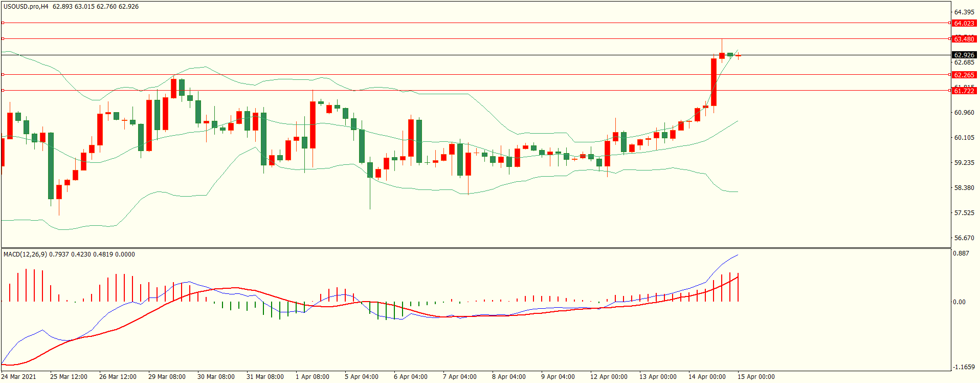The image size is (980, 383).
Task: Click the current price label 62.926
Action: click(x=964, y=55)
